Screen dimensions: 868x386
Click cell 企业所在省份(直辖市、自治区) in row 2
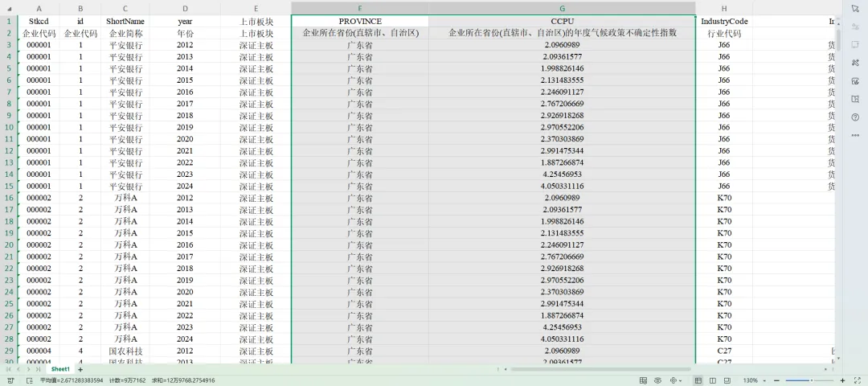pyautogui.click(x=360, y=33)
